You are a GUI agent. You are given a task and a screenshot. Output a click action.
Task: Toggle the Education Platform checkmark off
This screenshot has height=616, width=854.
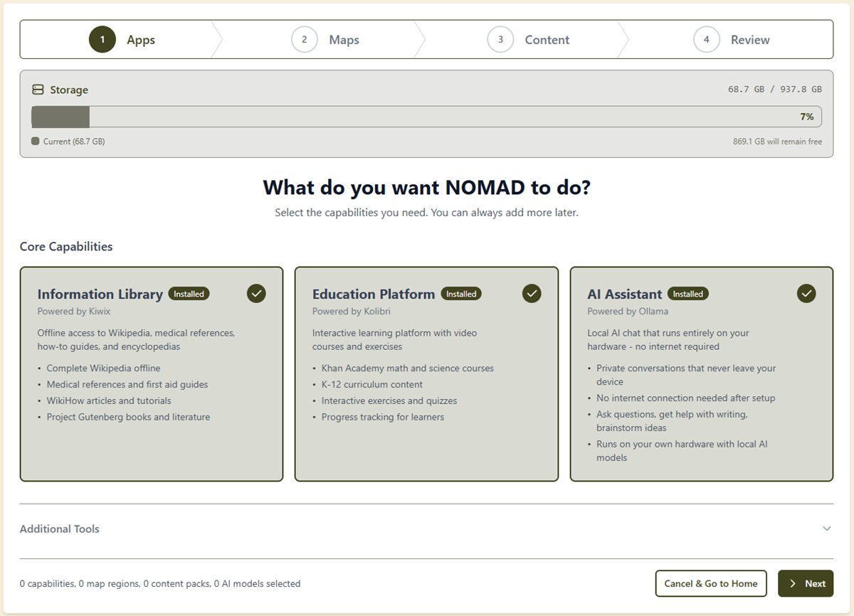tap(531, 292)
